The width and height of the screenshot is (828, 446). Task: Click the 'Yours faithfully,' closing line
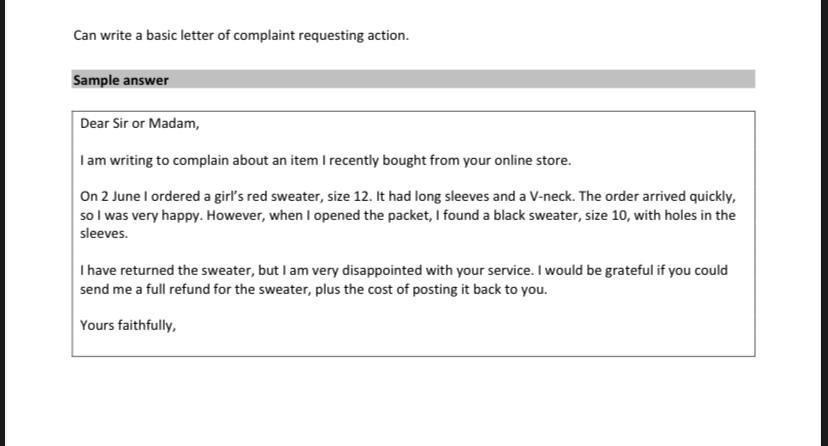pyautogui.click(x=128, y=324)
